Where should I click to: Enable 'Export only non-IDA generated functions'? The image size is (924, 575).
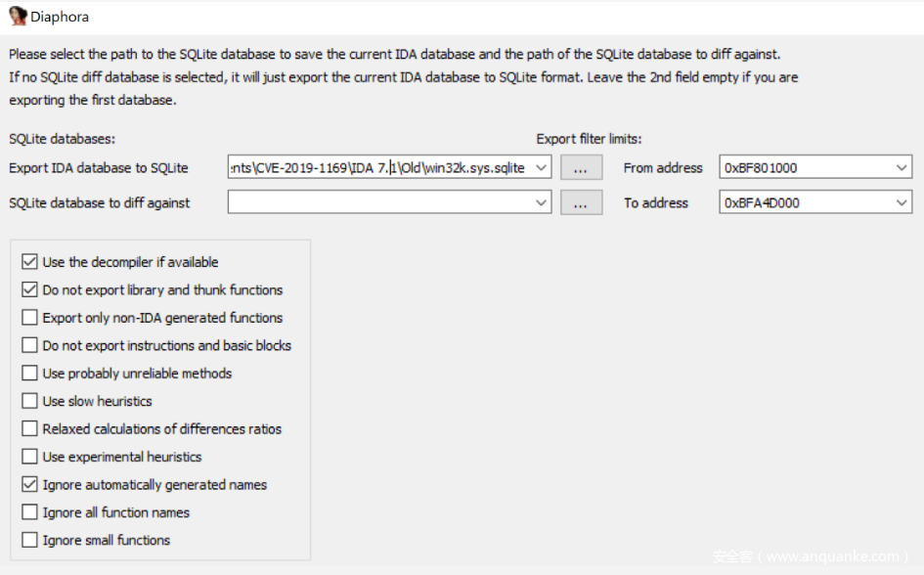click(x=30, y=318)
